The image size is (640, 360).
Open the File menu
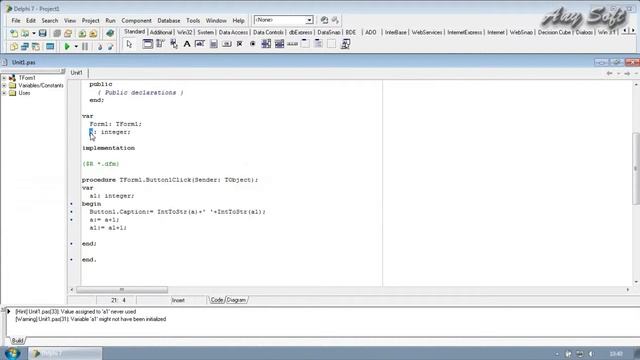[16, 20]
